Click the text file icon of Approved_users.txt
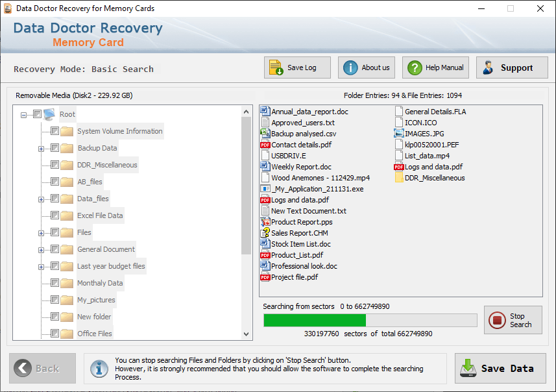Image resolution: width=556 pixels, height=392 pixels. (265, 123)
